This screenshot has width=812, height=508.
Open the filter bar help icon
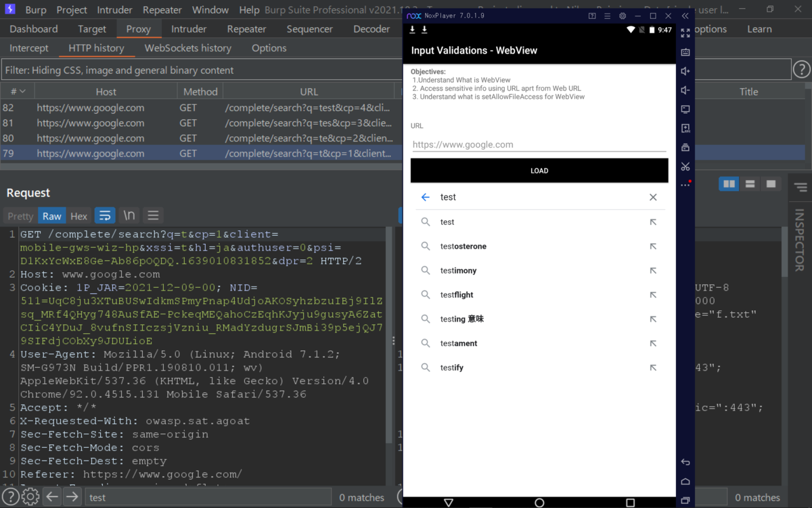801,69
